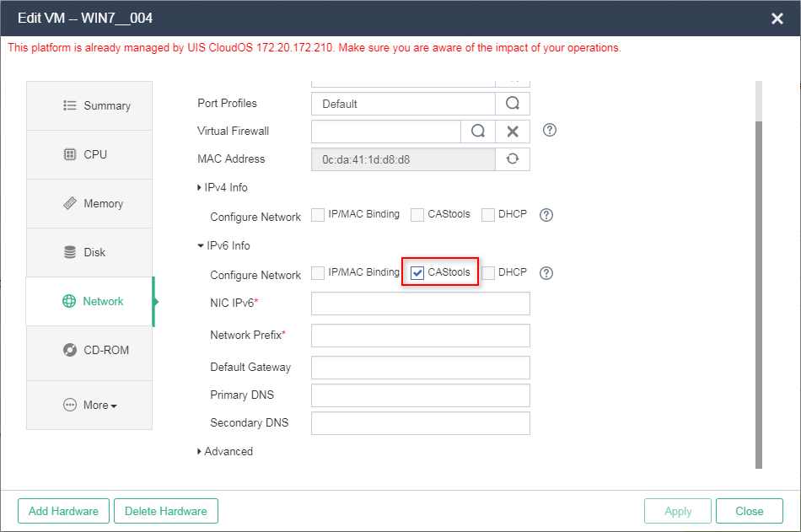The width and height of the screenshot is (801, 532).
Task: Expand the IPv4 Info section
Action: (x=223, y=187)
